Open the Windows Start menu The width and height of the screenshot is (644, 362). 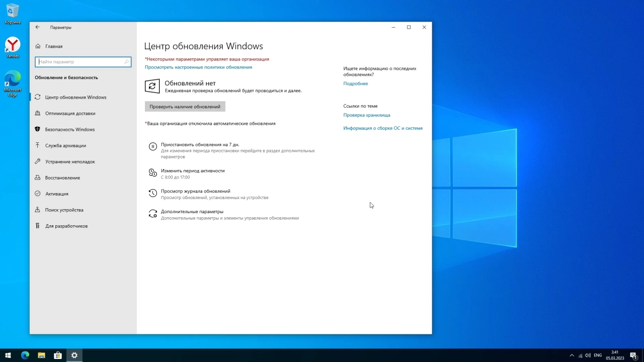[x=8, y=355]
